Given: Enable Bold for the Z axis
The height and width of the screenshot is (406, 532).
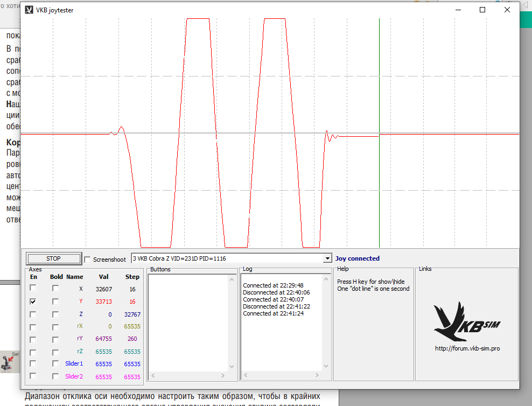Looking at the screenshot, I should [x=55, y=314].
